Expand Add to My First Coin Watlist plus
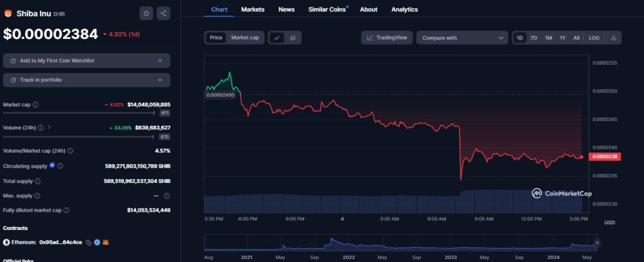 [x=160, y=61]
